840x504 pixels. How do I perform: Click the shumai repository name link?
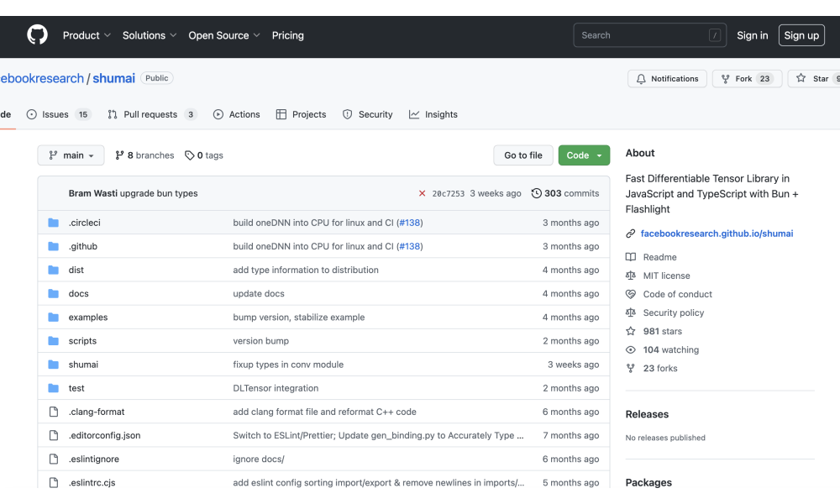(113, 78)
